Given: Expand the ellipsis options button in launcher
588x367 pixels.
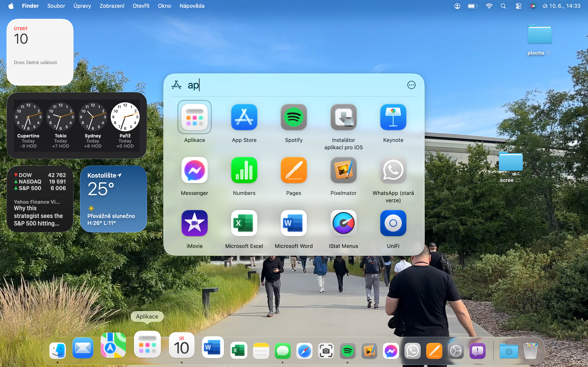Looking at the screenshot, I should coord(411,85).
